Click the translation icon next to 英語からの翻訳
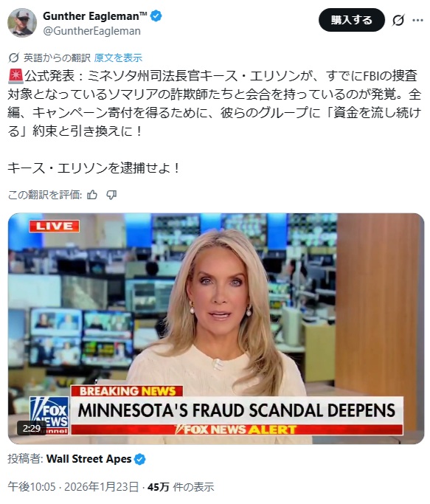This screenshot has width=430, height=504. pos(13,58)
